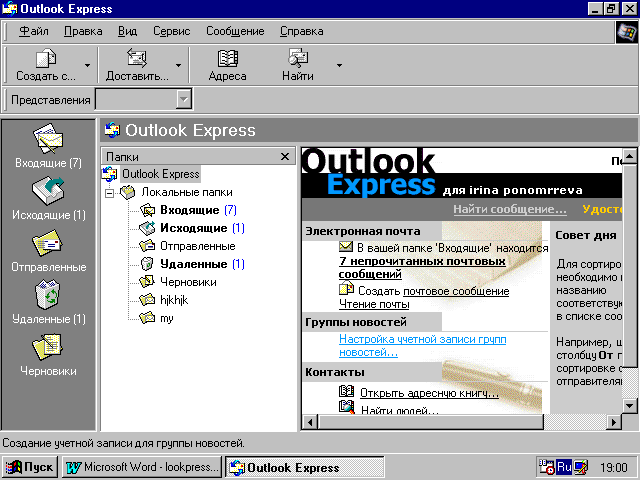Click the vertical scrollbar up arrow
640x480 pixels.
[x=630, y=156]
